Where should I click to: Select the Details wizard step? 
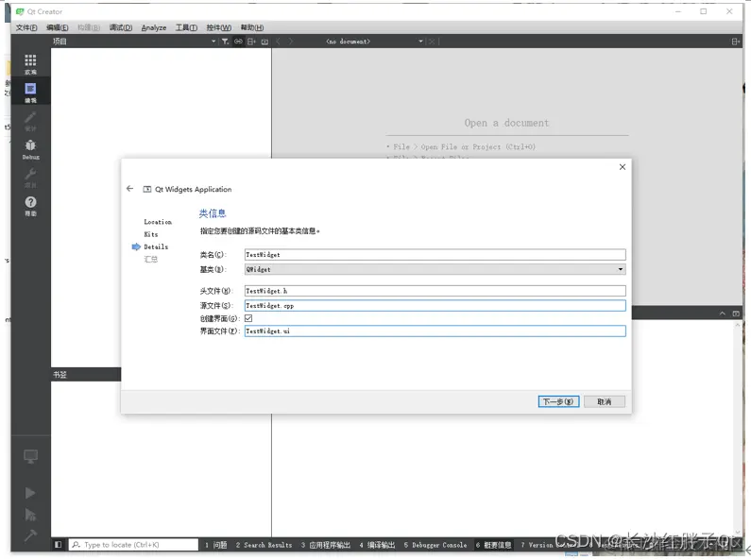[156, 246]
